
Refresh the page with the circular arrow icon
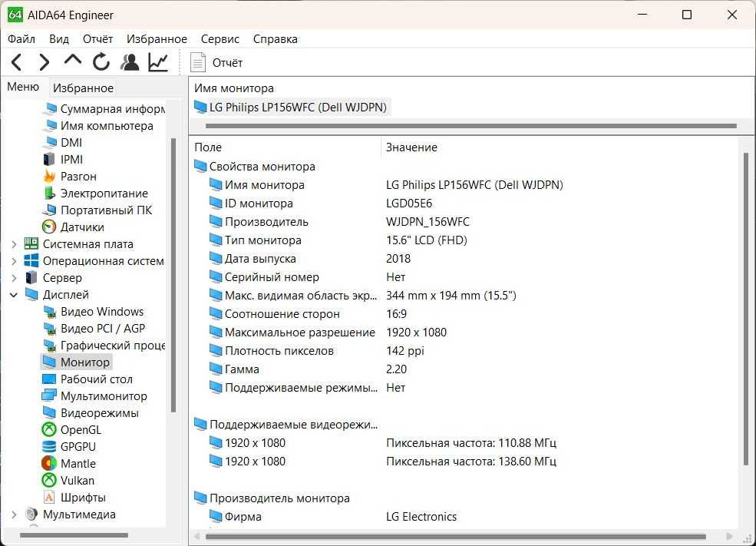pos(101,62)
